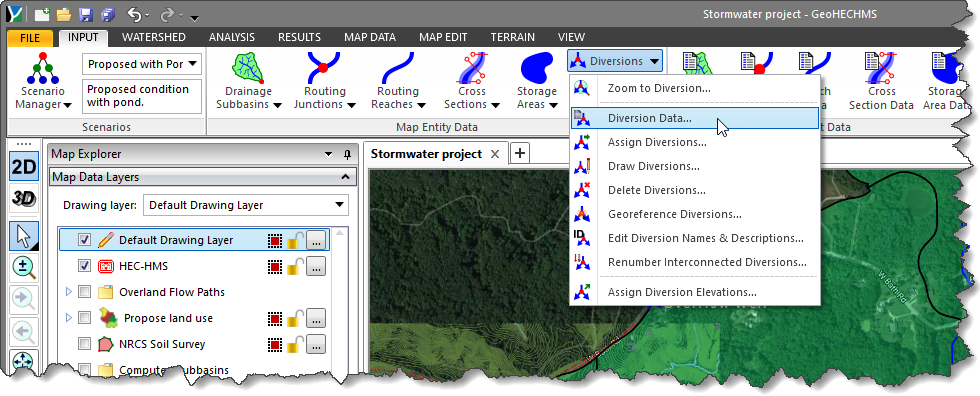Viewport: 980px width, 396px height.
Task: Click lock icon for HEC-HMS layer
Action: coord(296,266)
